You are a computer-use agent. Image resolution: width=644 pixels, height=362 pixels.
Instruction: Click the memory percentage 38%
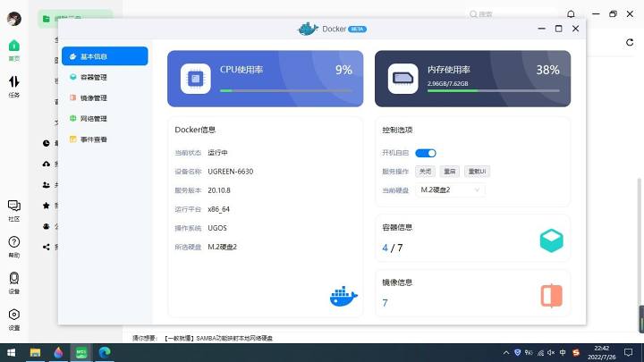tap(548, 71)
